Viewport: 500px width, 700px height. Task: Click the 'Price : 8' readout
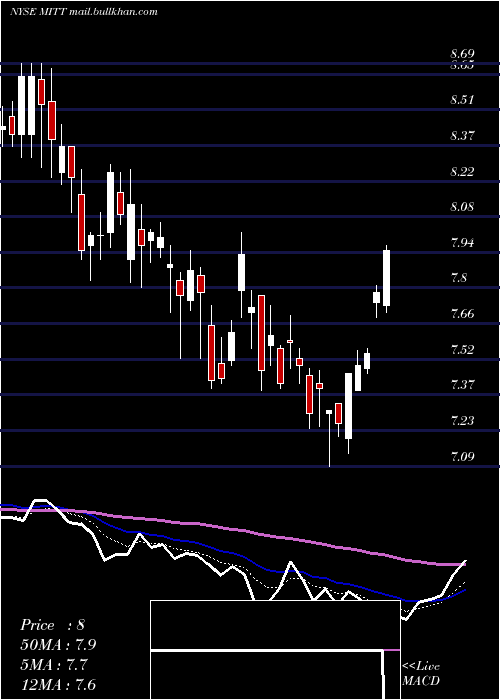point(52,625)
